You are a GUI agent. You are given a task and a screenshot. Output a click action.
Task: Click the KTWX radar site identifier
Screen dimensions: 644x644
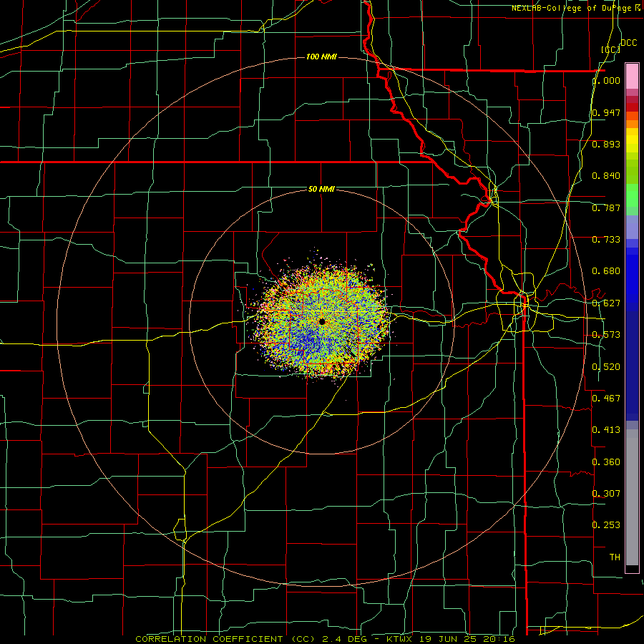[x=399, y=639]
